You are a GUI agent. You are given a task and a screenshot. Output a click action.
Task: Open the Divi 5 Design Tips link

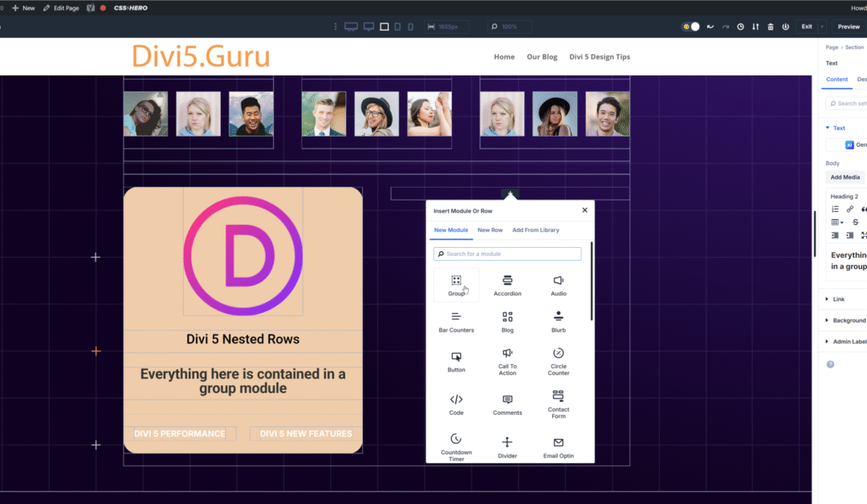600,57
